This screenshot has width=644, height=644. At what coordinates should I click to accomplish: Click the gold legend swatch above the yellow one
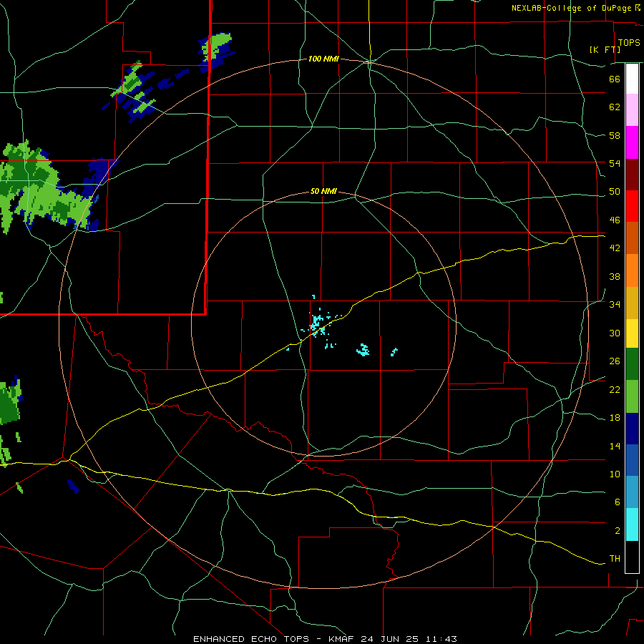632,303
